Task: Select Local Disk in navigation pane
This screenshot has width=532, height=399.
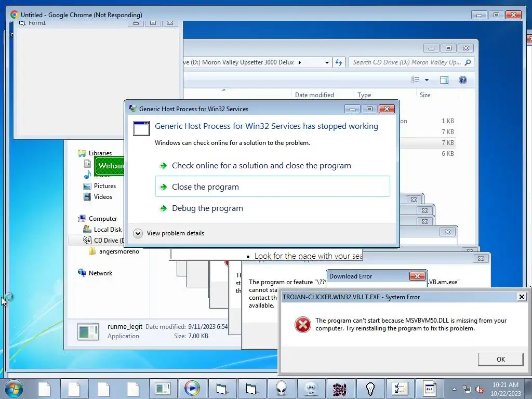Action: 107,229
